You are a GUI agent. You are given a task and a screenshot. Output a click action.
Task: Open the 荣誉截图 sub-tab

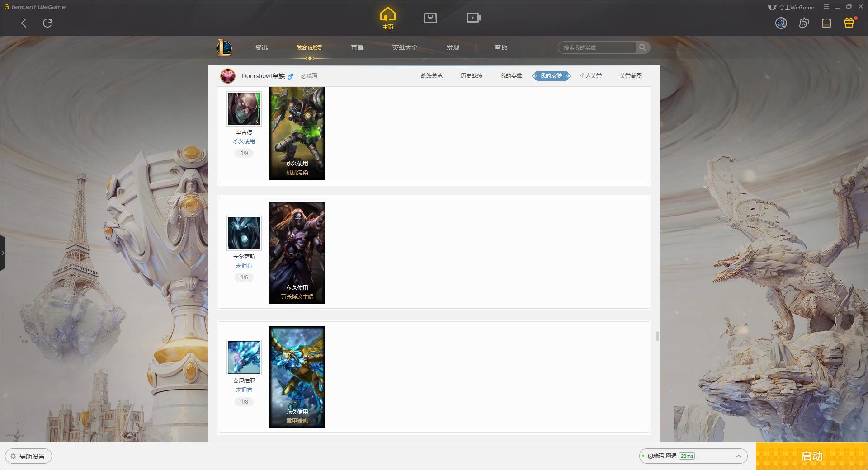(x=631, y=76)
